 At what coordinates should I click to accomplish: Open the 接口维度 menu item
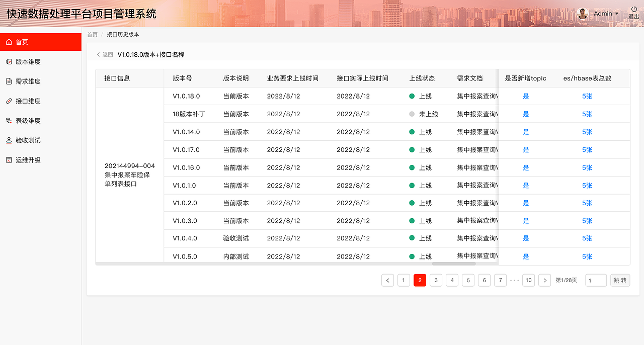pyautogui.click(x=41, y=101)
